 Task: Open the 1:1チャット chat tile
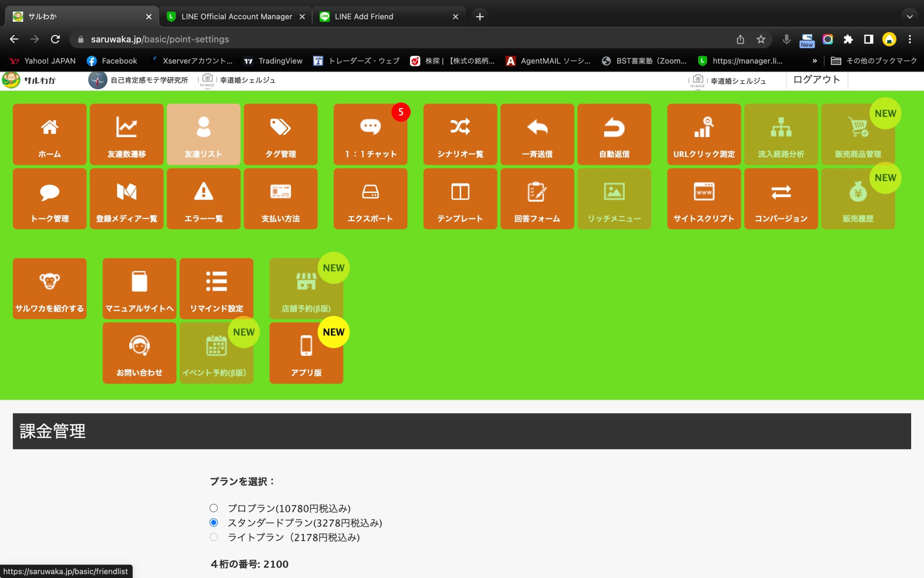coord(371,134)
